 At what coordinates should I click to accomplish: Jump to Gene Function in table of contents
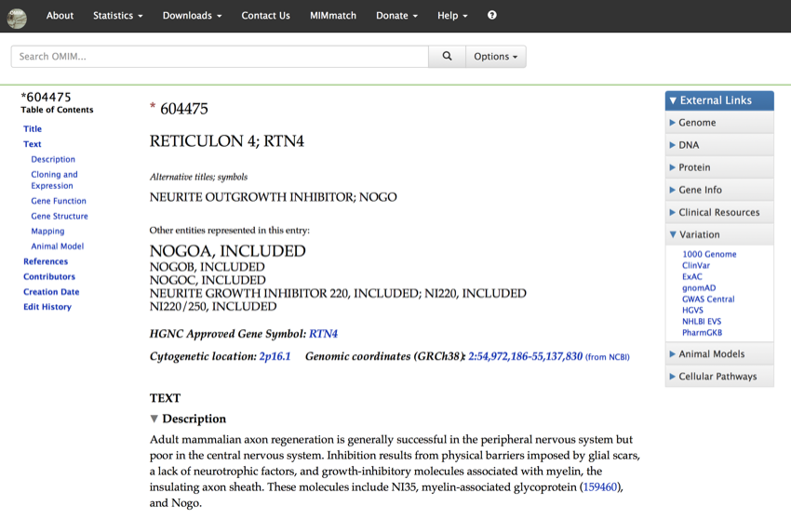coord(59,201)
